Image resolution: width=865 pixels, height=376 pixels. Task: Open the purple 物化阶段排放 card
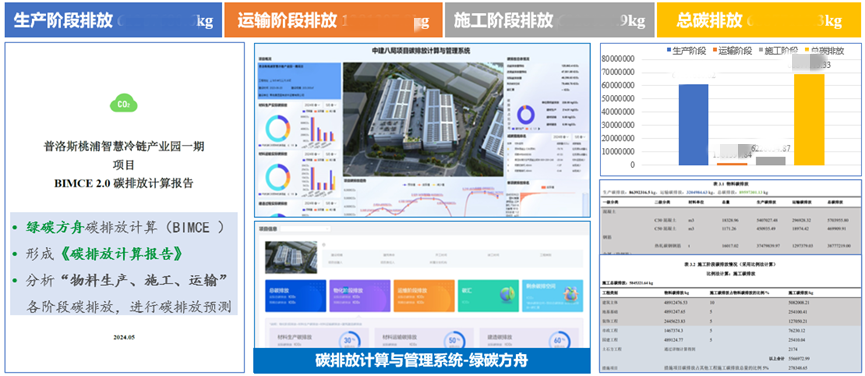(359, 296)
